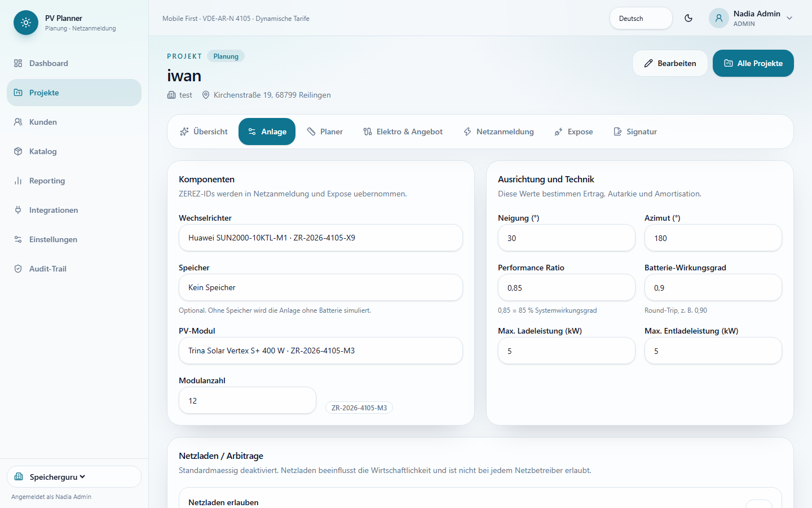Viewport: 812px width, 508px height.
Task: Open the Speicher Kein Speicher dropdown
Action: (321, 287)
